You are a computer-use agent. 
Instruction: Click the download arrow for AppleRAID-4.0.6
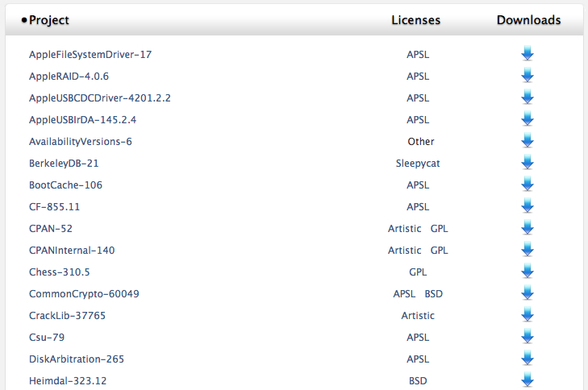(528, 75)
